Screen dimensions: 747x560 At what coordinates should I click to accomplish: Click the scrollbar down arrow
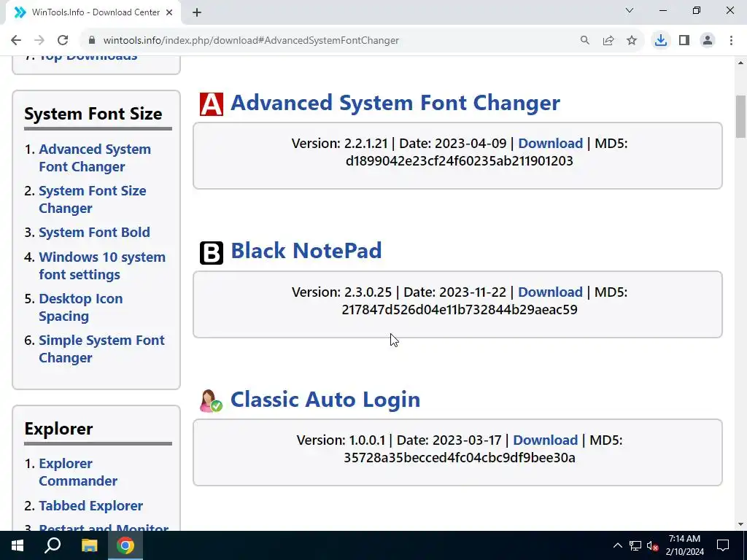coord(741,525)
